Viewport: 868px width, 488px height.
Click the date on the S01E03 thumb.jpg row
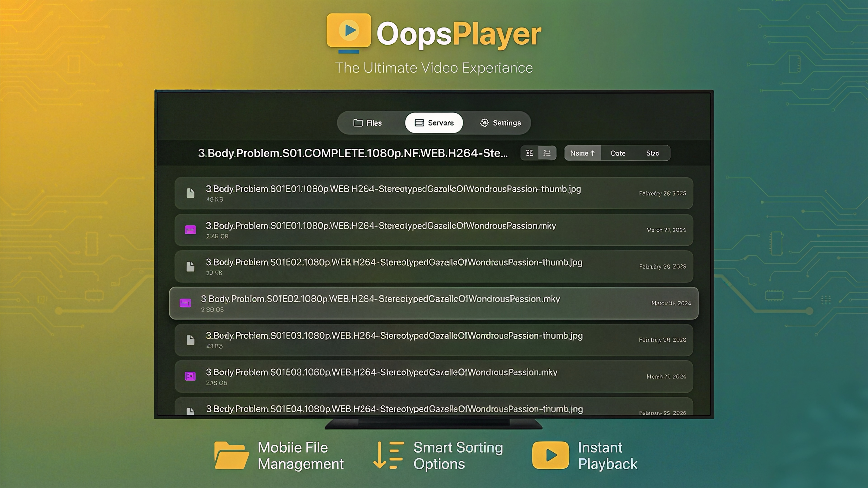click(662, 340)
